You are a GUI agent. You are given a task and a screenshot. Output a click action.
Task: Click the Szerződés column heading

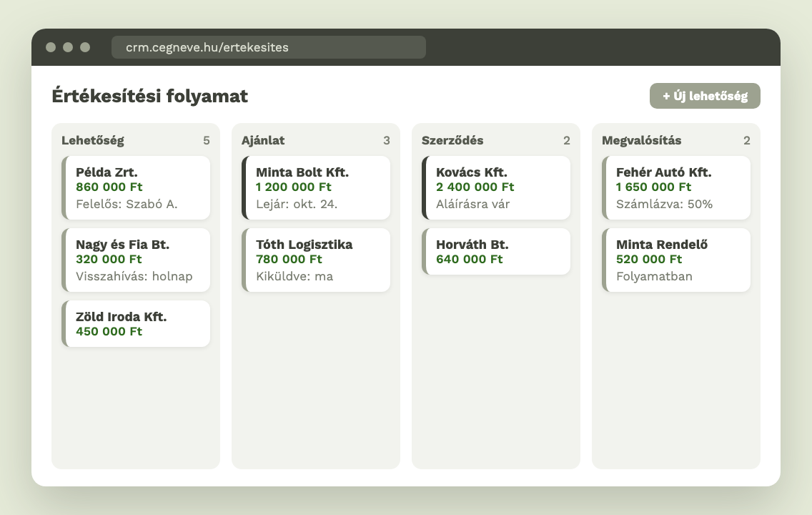click(452, 140)
